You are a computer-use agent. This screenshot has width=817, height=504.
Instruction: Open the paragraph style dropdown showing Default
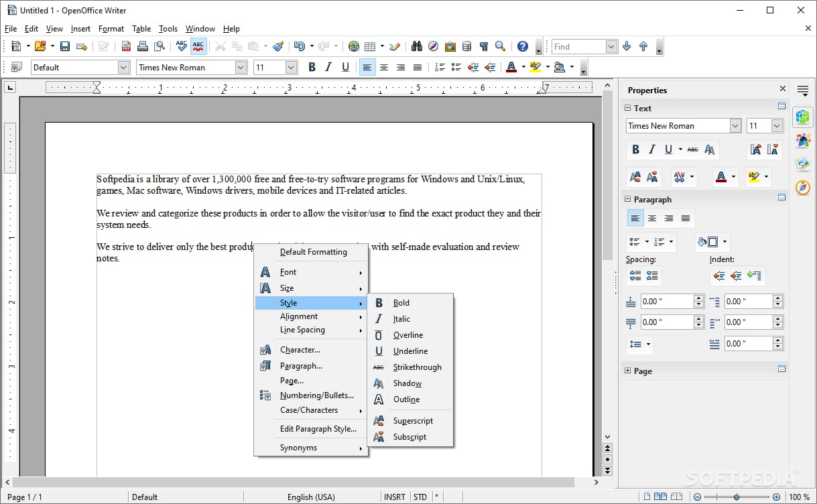[x=123, y=67]
